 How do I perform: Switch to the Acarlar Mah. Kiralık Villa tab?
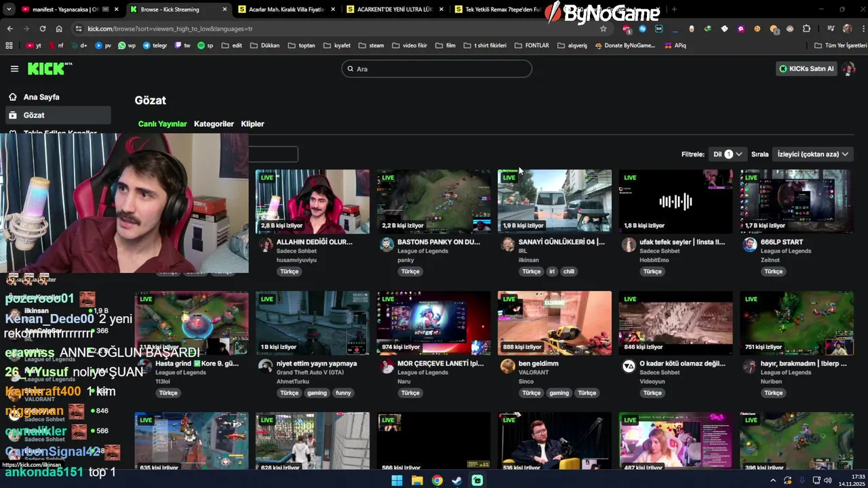coord(287,9)
